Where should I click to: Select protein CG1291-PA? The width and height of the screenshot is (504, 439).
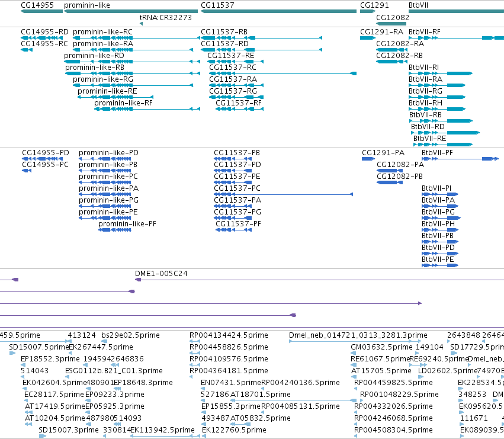pos(383,153)
